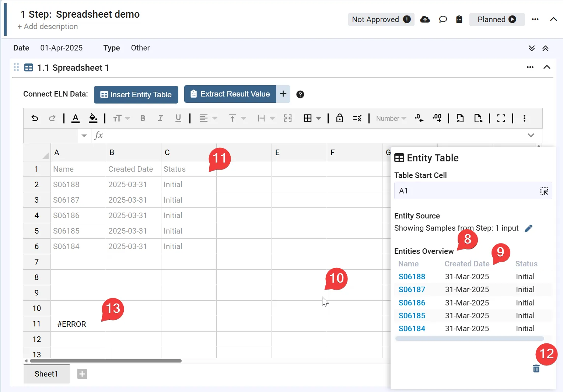Collapse the 1.1 Spreadsheet 1 section

[x=547, y=67]
